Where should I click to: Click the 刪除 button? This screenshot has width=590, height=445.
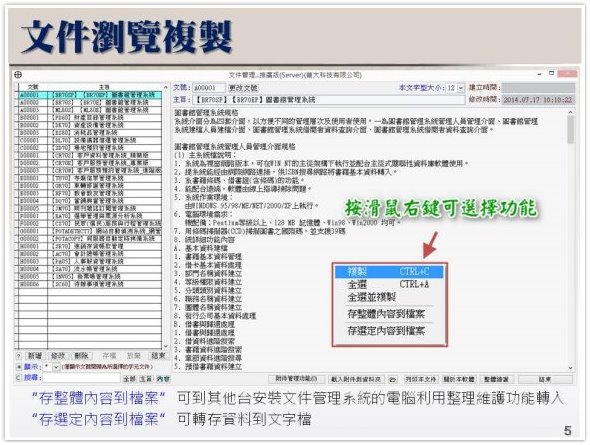click(x=81, y=356)
